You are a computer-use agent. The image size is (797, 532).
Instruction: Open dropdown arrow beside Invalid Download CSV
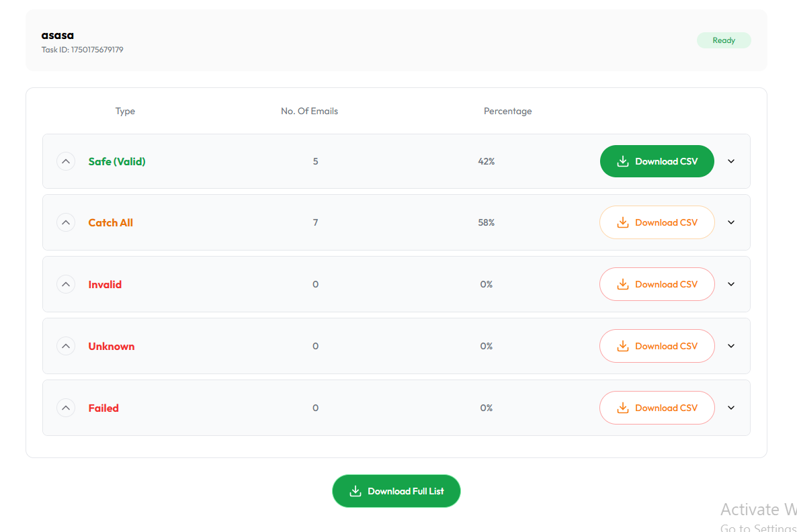pyautogui.click(x=731, y=284)
